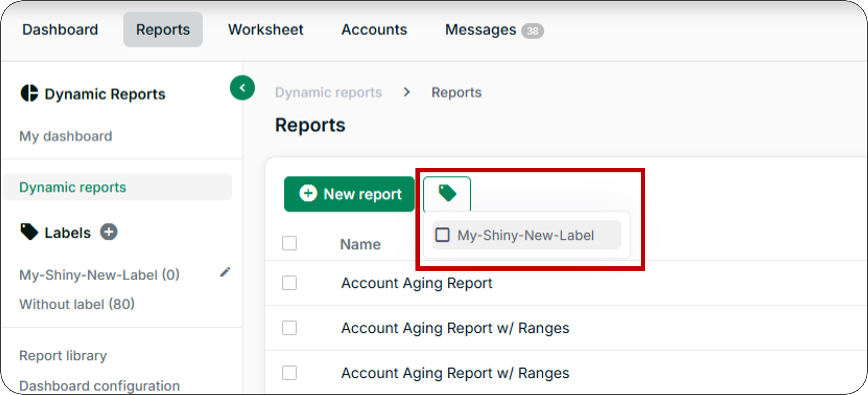Create a New report
The width and height of the screenshot is (868, 395).
[x=349, y=194]
